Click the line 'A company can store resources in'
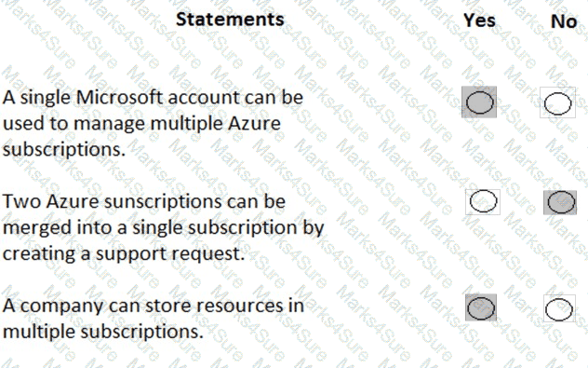The height and width of the screenshot is (368, 588). 153,306
